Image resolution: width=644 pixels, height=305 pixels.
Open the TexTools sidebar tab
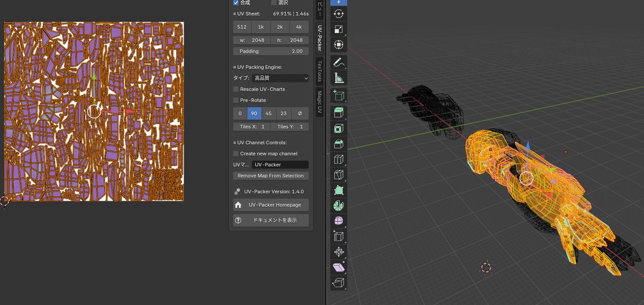(319, 71)
